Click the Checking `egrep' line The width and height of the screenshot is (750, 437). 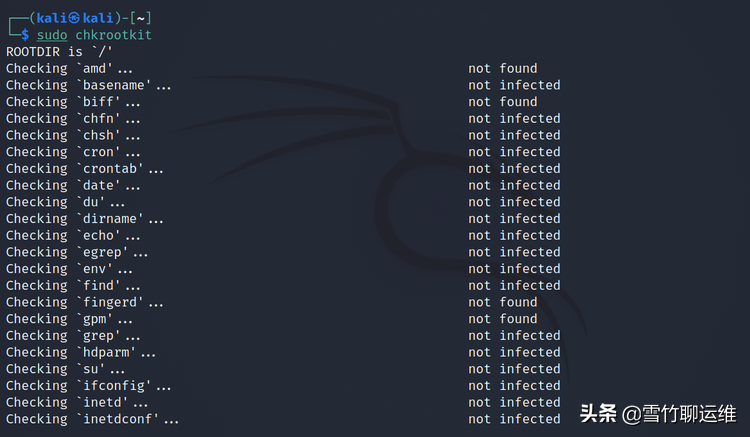pos(77,252)
